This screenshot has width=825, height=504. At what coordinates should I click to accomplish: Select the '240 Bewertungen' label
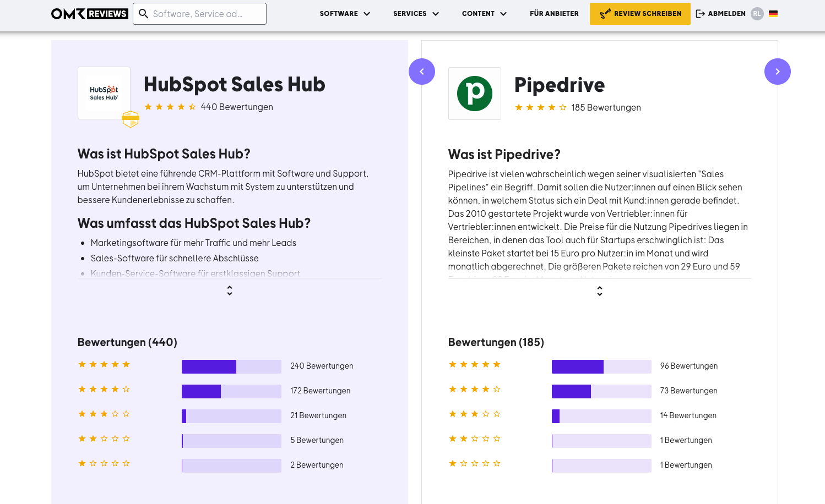pyautogui.click(x=322, y=366)
